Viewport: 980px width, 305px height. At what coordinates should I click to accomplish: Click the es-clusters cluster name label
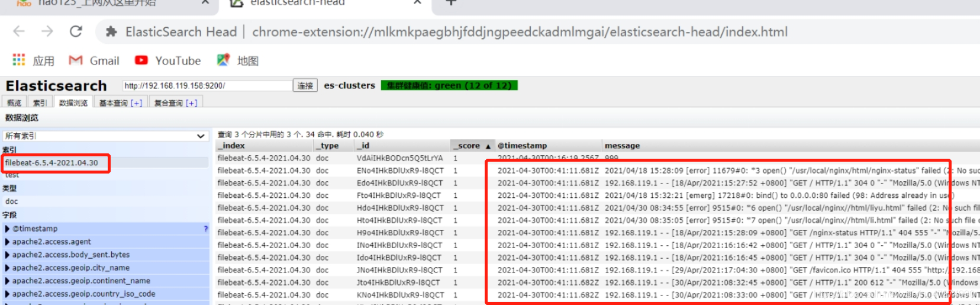[x=350, y=85]
